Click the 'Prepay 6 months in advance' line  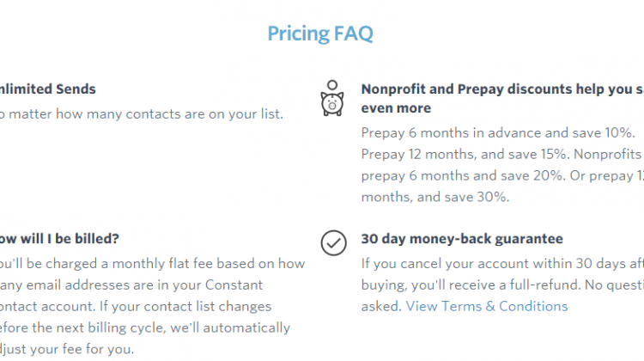(498, 133)
